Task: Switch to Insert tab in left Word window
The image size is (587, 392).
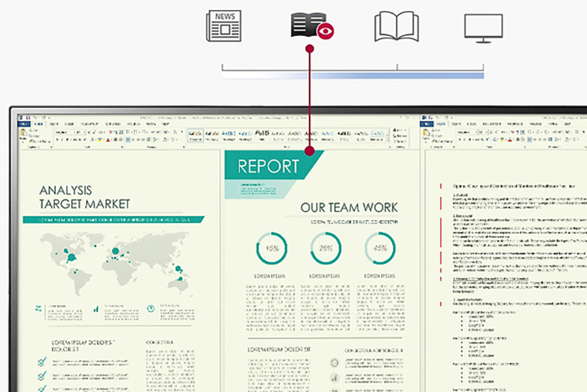Action: click(x=53, y=124)
